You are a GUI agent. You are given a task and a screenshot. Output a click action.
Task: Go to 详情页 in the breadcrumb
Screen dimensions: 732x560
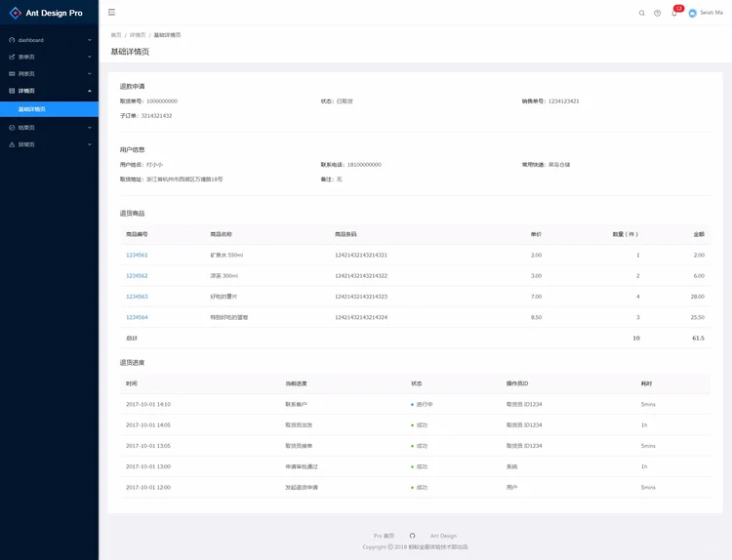coord(138,35)
